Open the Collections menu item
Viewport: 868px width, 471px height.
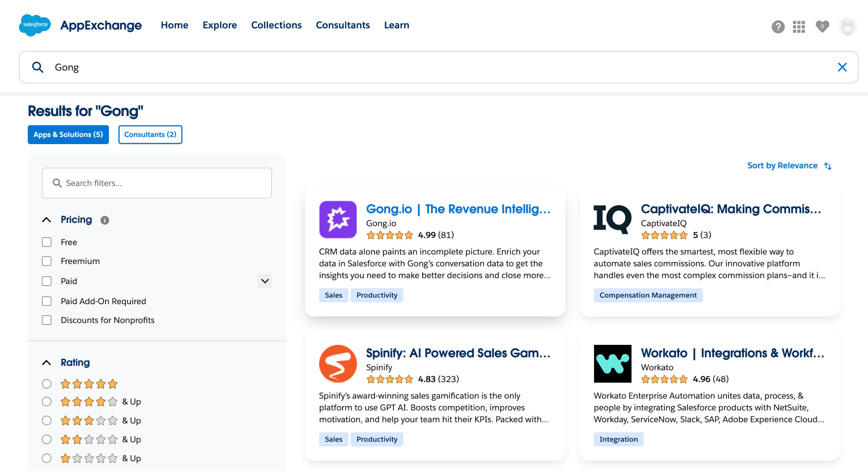pos(276,25)
